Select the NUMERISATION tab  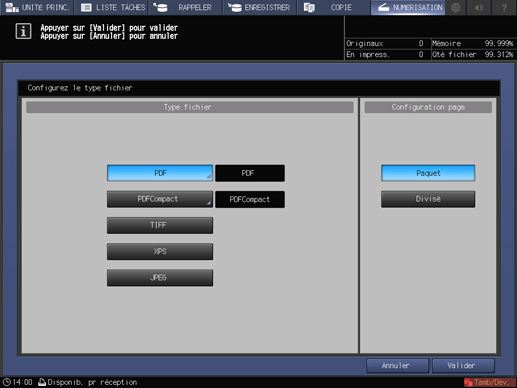[408, 7]
